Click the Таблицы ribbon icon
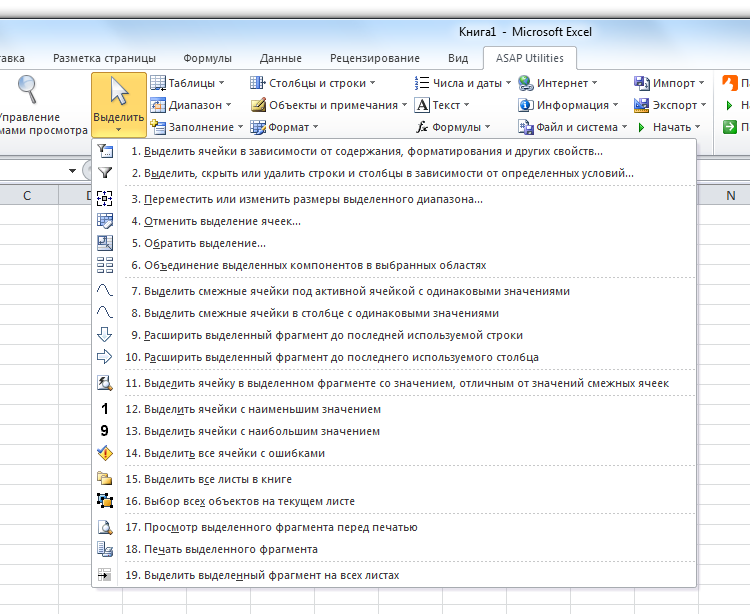The height and width of the screenshot is (614, 750). click(x=158, y=83)
